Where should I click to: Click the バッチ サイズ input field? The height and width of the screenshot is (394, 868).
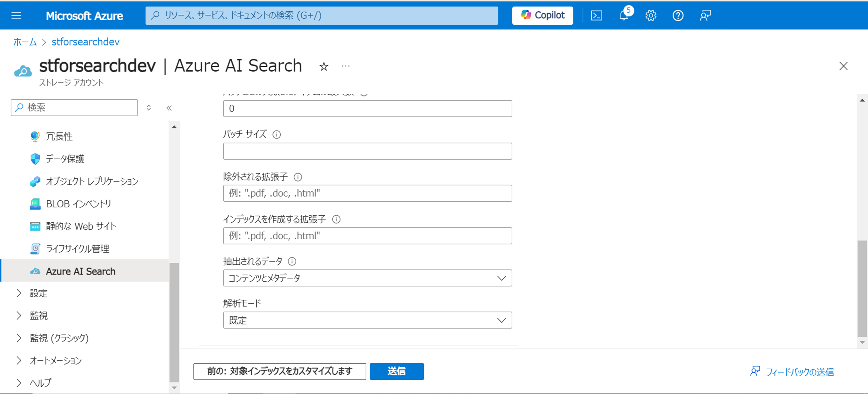point(367,151)
